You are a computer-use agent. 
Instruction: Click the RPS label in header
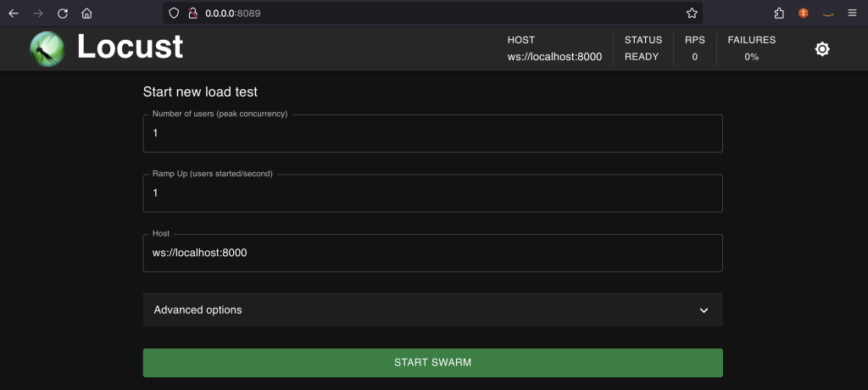click(695, 40)
